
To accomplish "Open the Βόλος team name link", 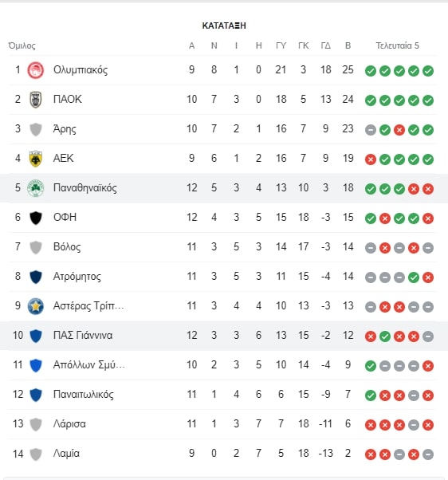I will [67, 246].
